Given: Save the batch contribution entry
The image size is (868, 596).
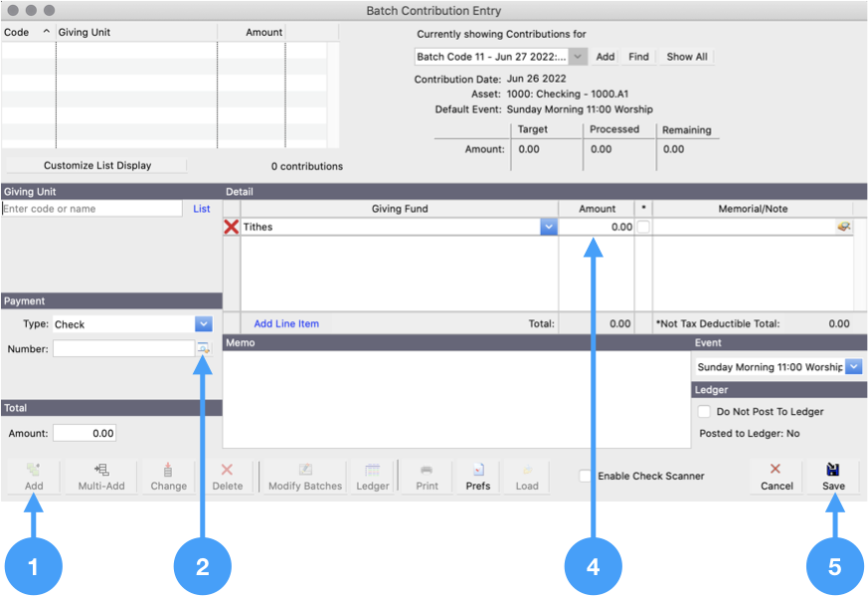Looking at the screenshot, I should [832, 476].
